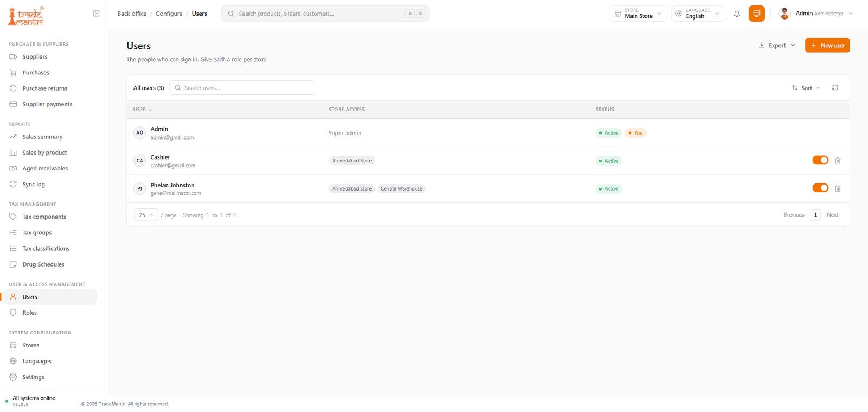Toggle the Cashier active switch
The image size is (868, 412).
(x=820, y=160)
